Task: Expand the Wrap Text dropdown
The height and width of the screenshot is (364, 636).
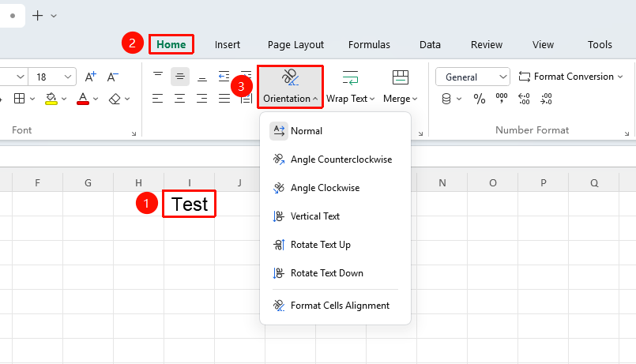Action: click(x=372, y=99)
